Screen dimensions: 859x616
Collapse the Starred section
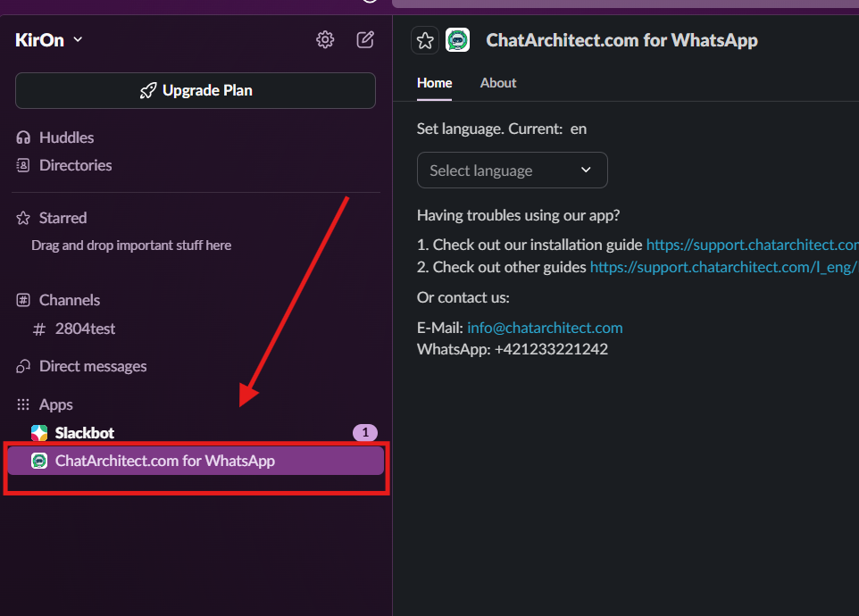click(63, 218)
